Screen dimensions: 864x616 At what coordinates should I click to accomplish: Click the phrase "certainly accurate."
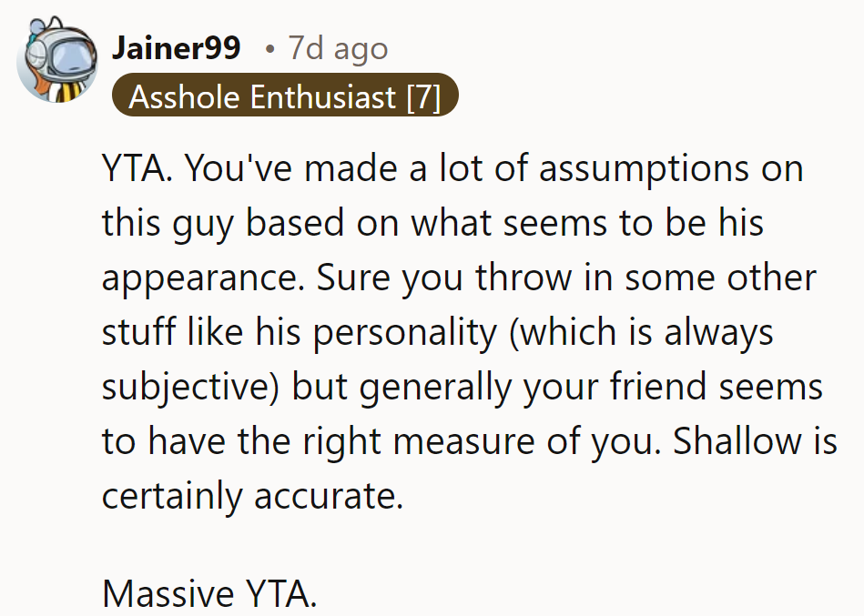tap(252, 495)
